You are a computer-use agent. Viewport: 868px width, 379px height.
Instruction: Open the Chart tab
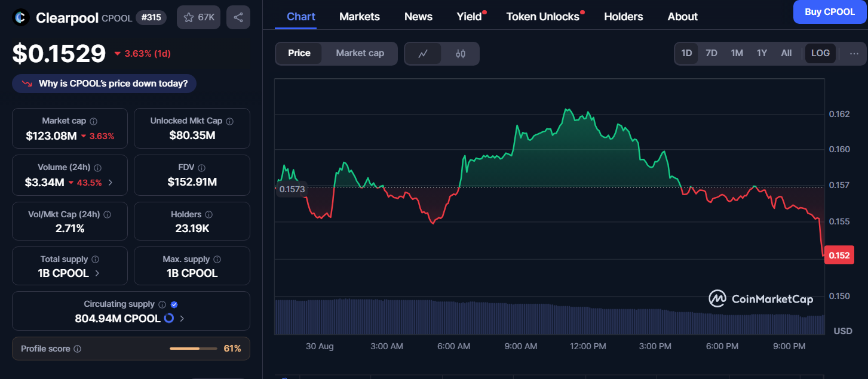pos(301,17)
